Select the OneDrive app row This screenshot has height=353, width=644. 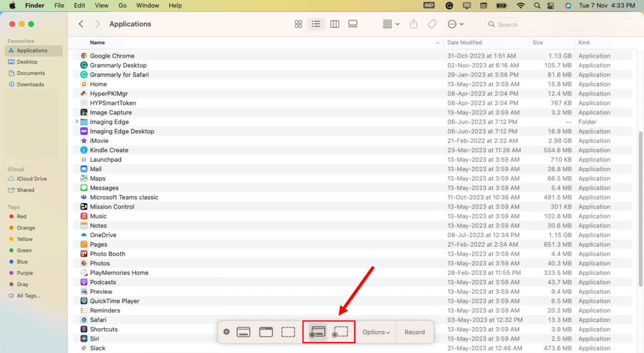353,235
